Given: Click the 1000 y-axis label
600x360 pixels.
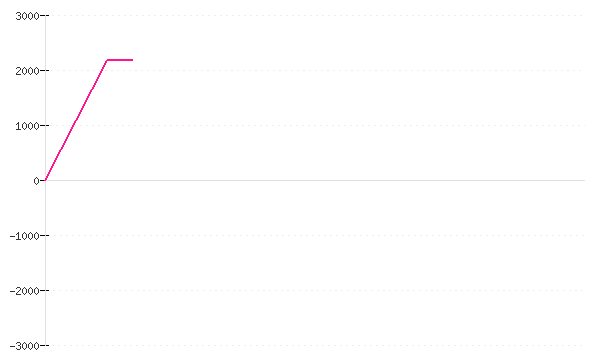Looking at the screenshot, I should click(27, 126).
